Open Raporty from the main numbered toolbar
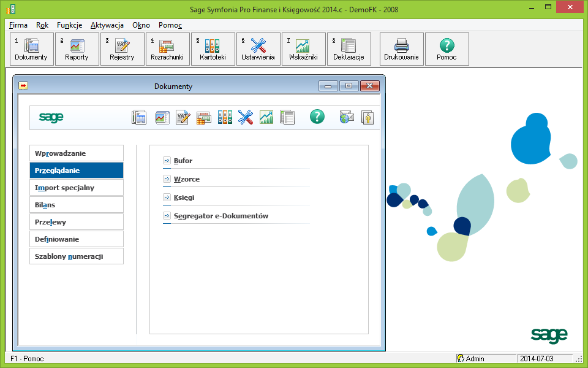The image size is (588, 368). 77,49
